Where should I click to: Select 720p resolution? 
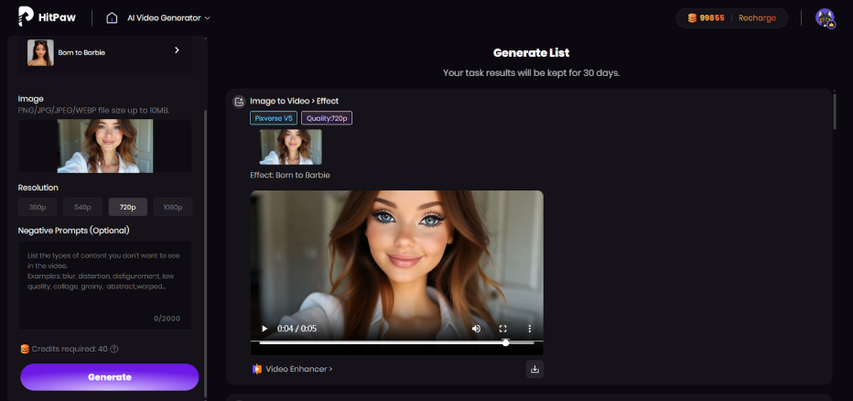[x=128, y=207]
